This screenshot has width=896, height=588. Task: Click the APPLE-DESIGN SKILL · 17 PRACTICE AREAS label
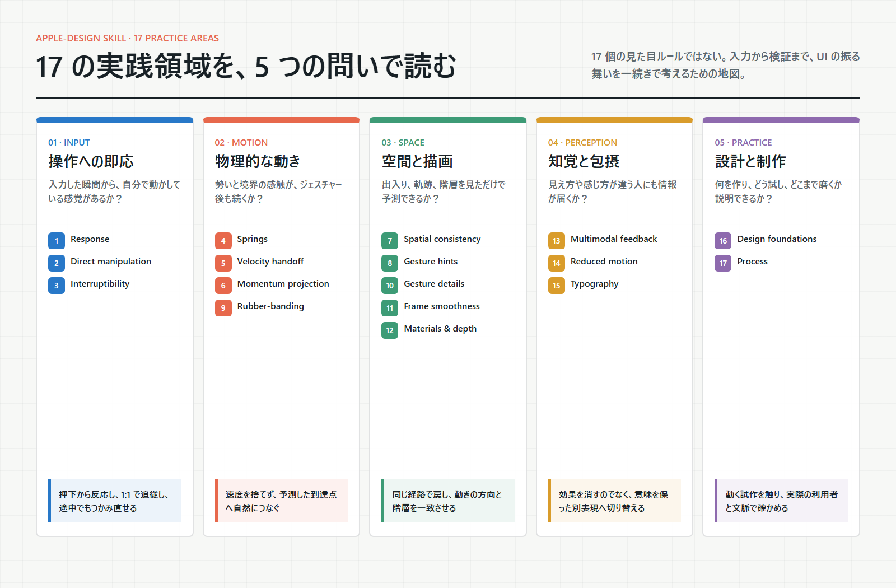128,38
